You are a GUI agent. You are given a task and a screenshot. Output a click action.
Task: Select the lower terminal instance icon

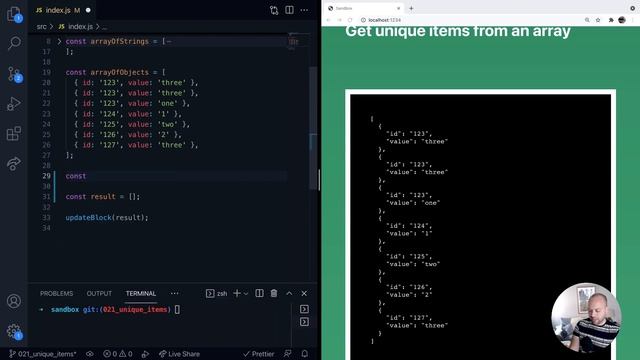click(x=304, y=322)
